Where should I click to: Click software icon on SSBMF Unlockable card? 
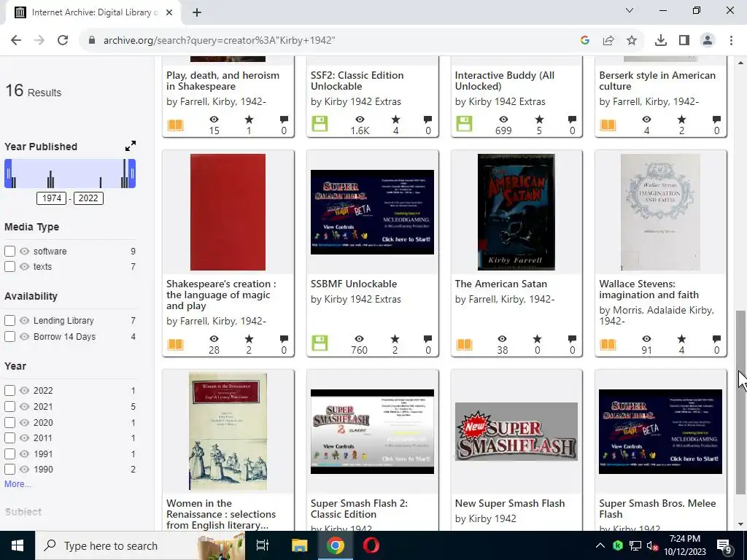[x=320, y=343]
